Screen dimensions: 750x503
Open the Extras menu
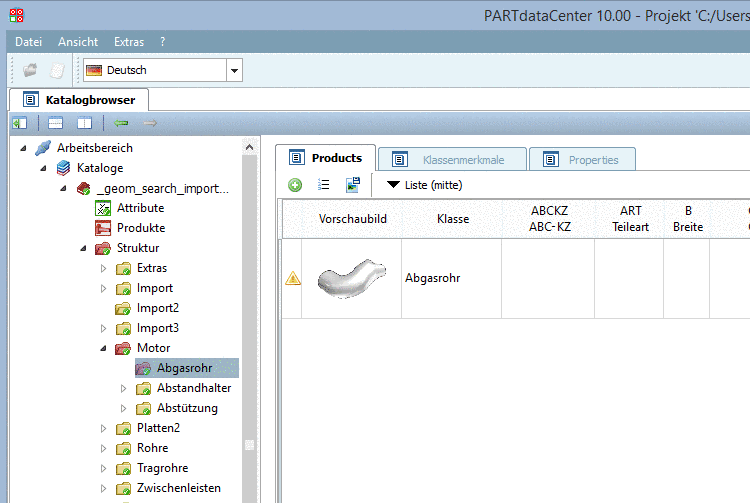[129, 42]
